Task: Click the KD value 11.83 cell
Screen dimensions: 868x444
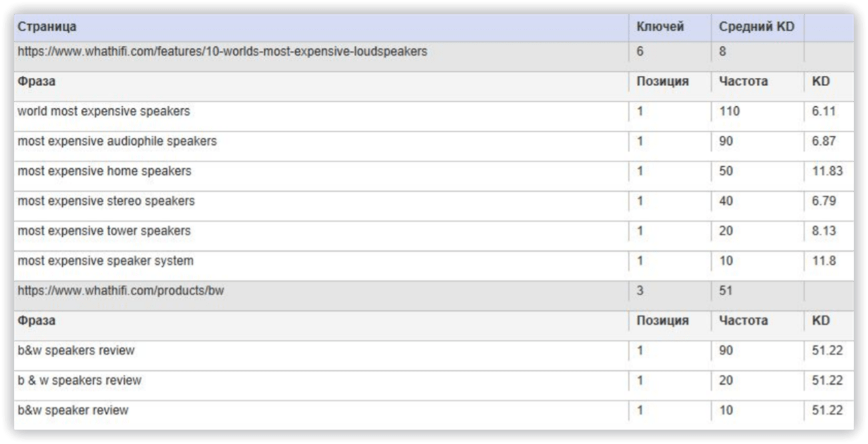Action: click(827, 171)
